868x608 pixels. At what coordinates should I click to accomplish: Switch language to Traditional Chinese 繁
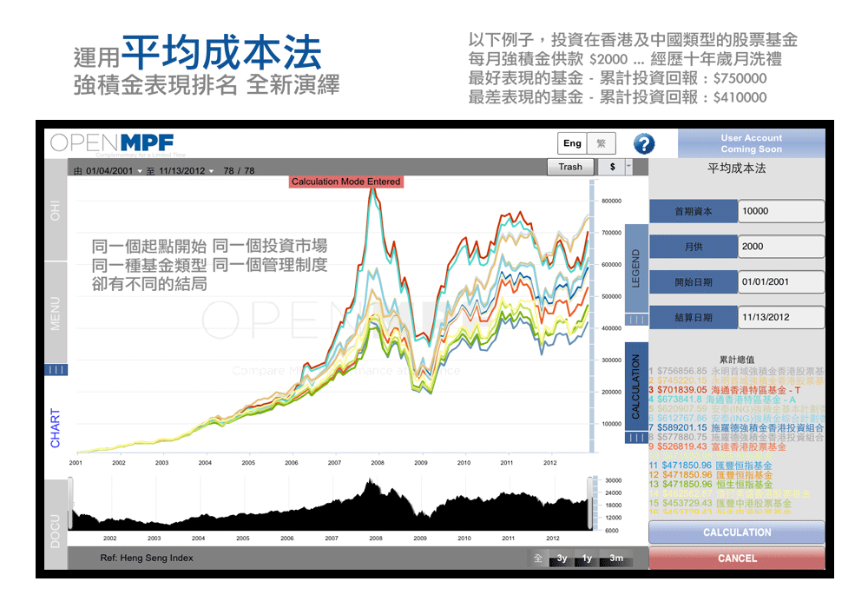click(x=600, y=143)
